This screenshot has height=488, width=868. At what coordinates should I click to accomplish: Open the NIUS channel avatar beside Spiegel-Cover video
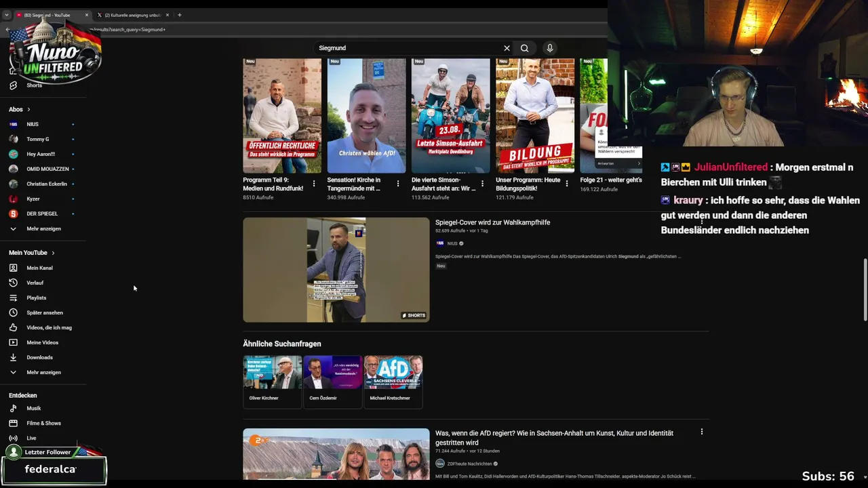[440, 243]
